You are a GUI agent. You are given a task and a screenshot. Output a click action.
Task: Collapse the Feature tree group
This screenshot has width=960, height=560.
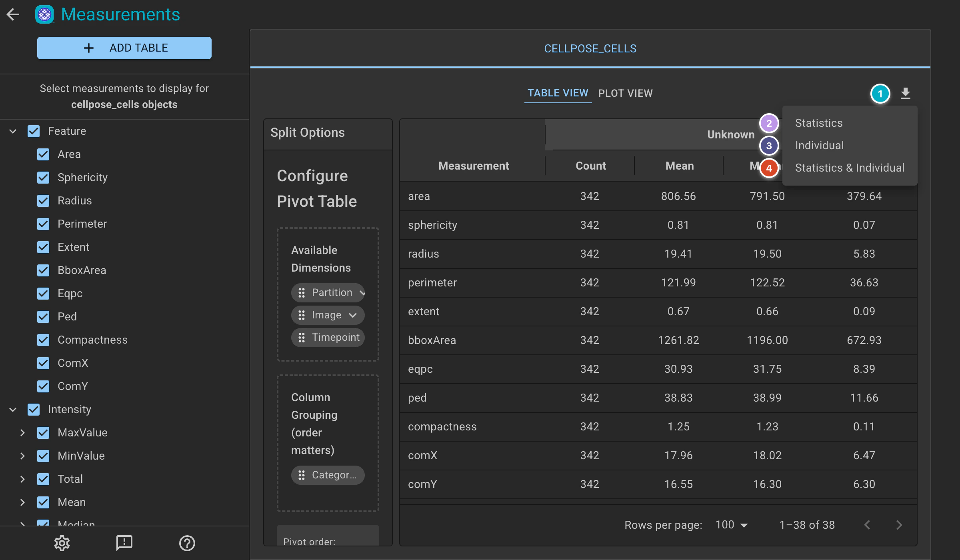click(13, 131)
